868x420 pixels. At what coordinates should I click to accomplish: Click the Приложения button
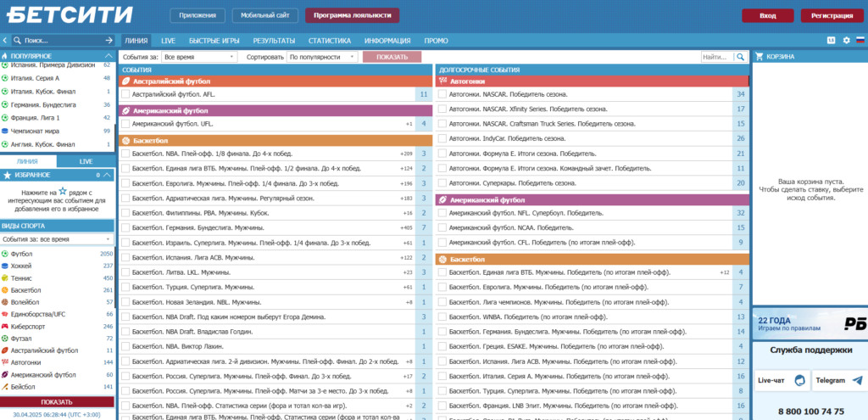click(x=198, y=15)
